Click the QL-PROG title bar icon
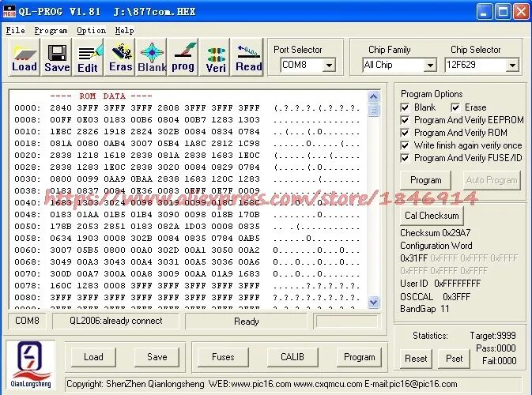Screen dimensions: 532x395 [x=9, y=11]
